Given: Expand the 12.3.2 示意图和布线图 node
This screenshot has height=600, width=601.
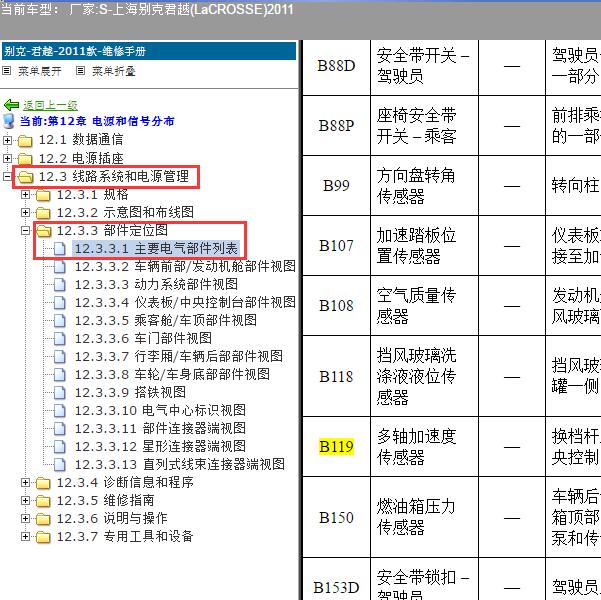Looking at the screenshot, I should tap(25, 212).
